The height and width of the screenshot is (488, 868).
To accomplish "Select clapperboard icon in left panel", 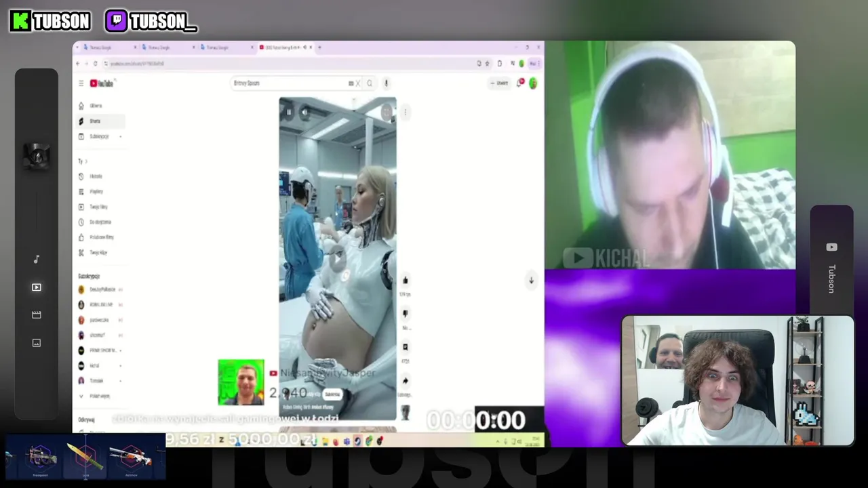I will [x=37, y=315].
